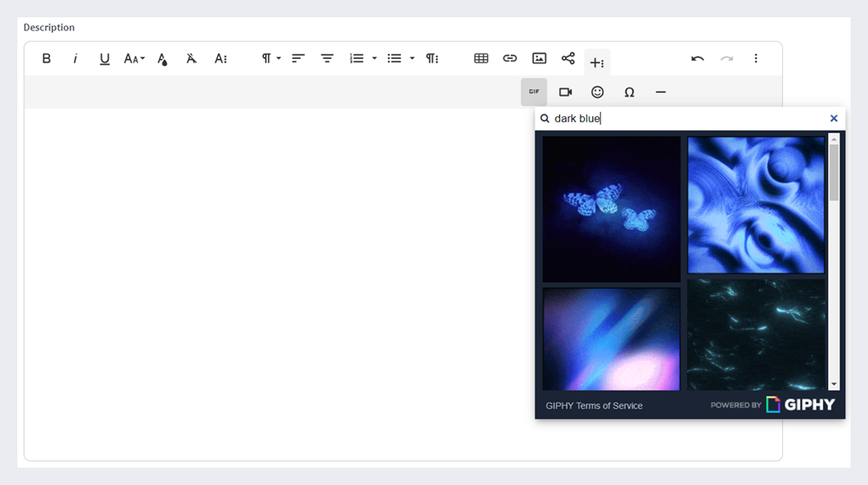
Task: Expand ordered list style arrow
Action: click(x=374, y=59)
